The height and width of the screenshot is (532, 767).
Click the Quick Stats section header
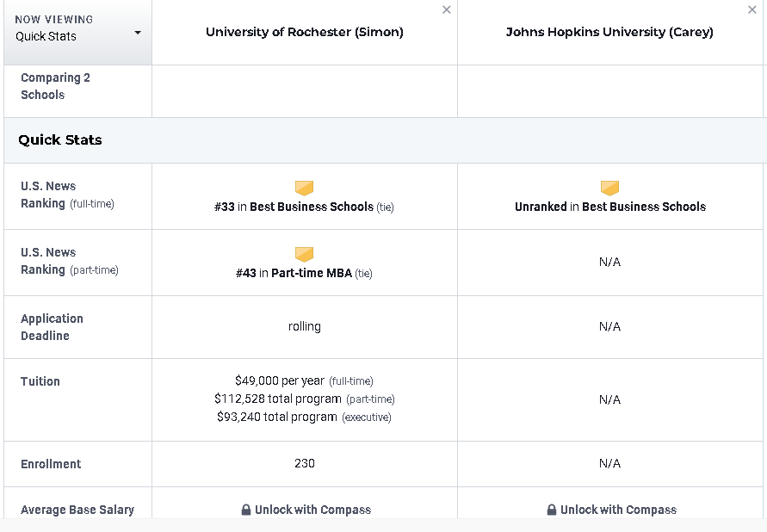pos(60,140)
